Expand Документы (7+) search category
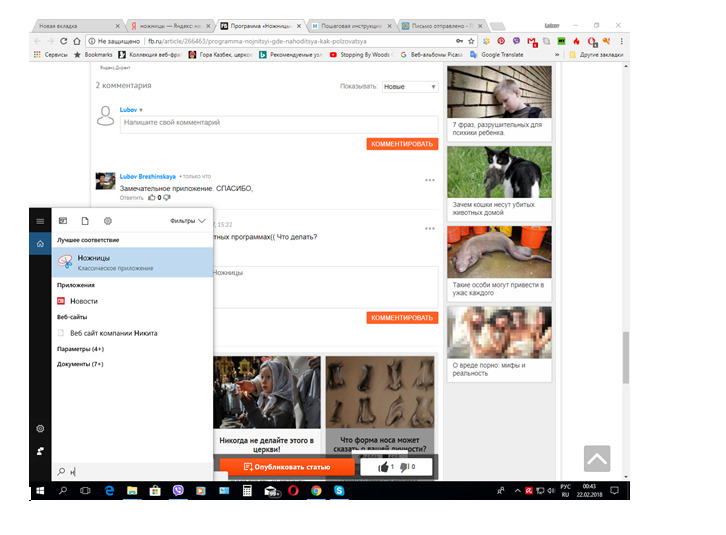The width and height of the screenshot is (726, 535). click(80, 364)
